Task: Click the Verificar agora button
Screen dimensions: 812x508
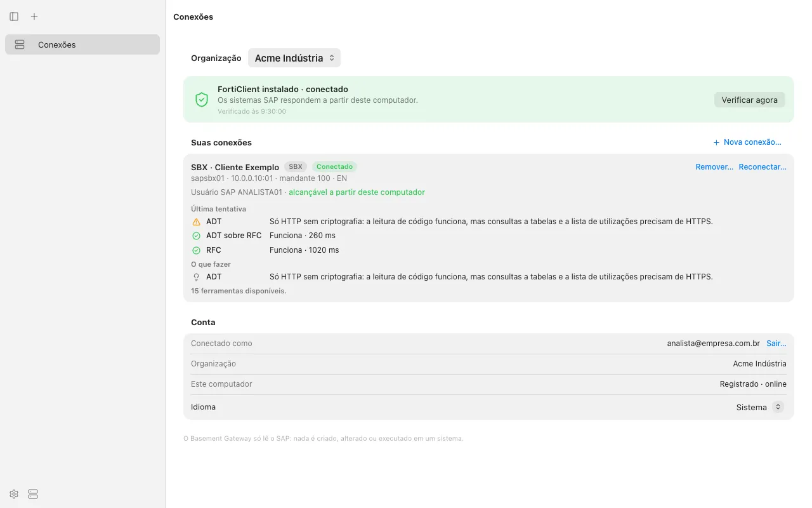Action: point(749,100)
